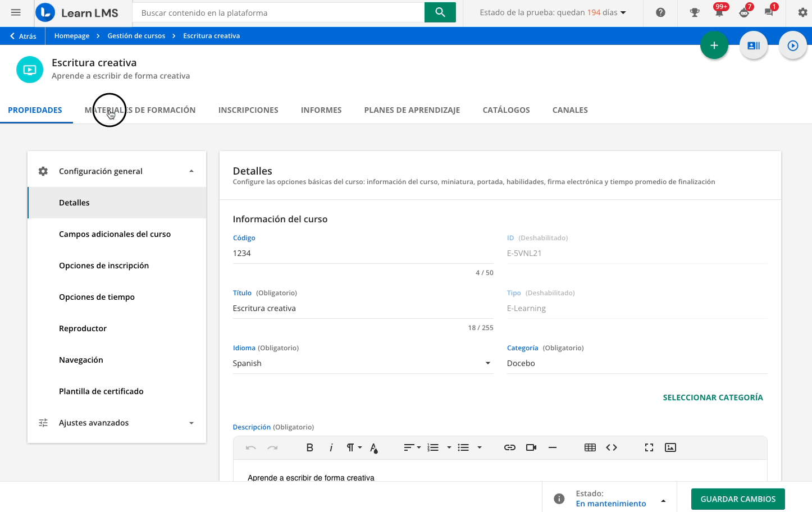Open the Idioma Spanish dropdown
This screenshot has width=812, height=512.
point(363,363)
